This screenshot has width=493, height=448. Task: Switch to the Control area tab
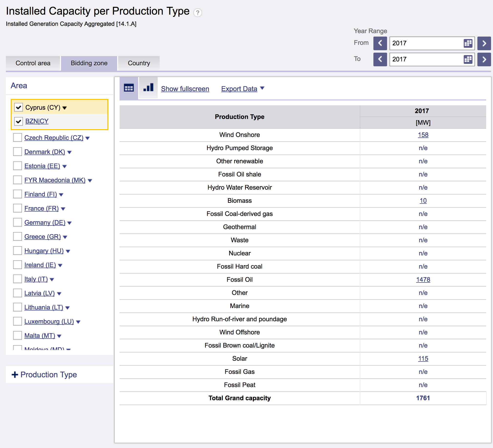(33, 63)
